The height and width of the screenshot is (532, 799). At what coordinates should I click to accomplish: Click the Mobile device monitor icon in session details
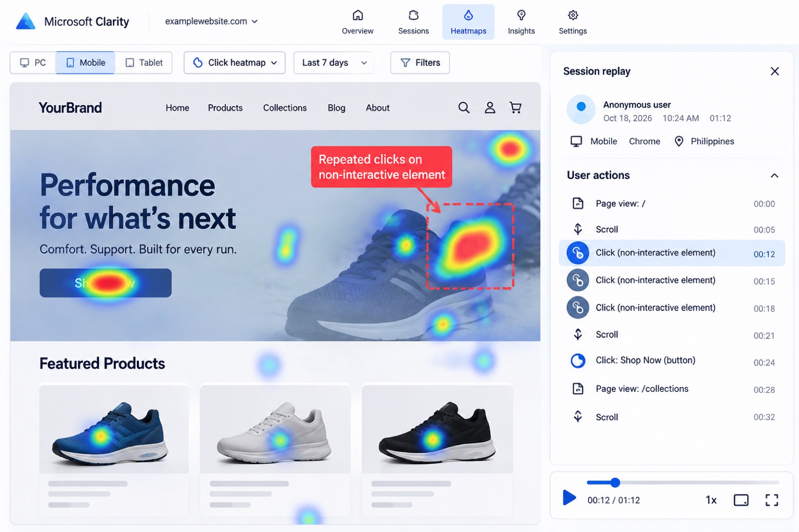576,141
